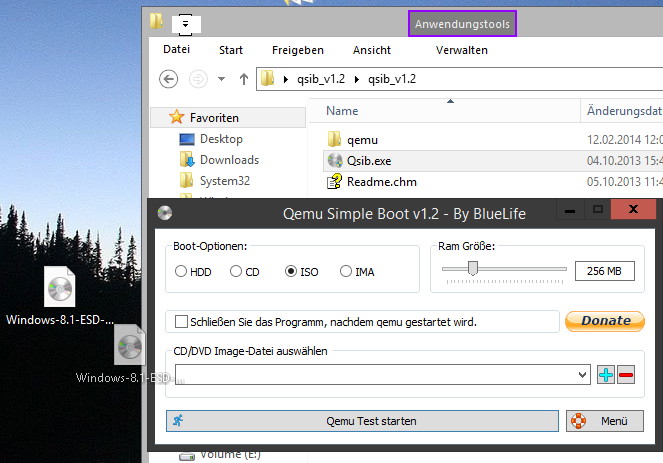Open the Datei menu

176,49
